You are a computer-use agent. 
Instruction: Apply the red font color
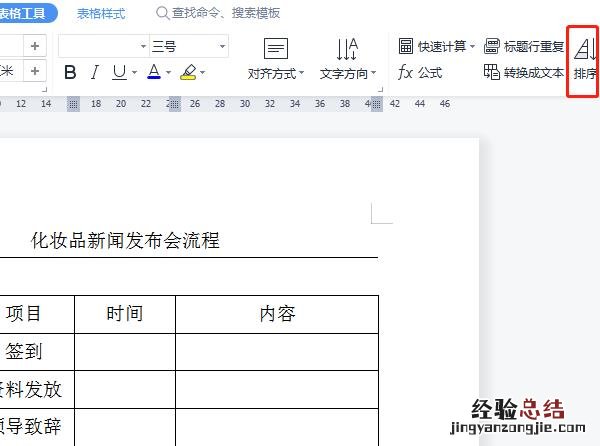coord(153,73)
